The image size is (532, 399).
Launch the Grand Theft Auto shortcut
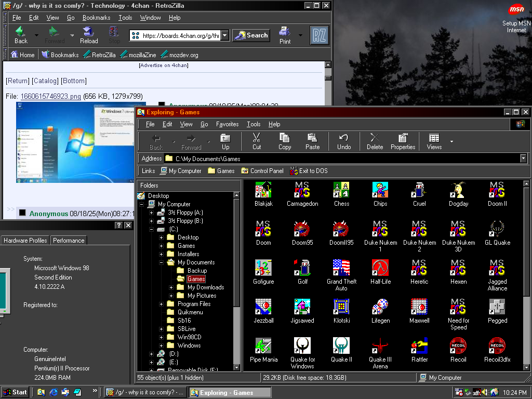(x=341, y=269)
